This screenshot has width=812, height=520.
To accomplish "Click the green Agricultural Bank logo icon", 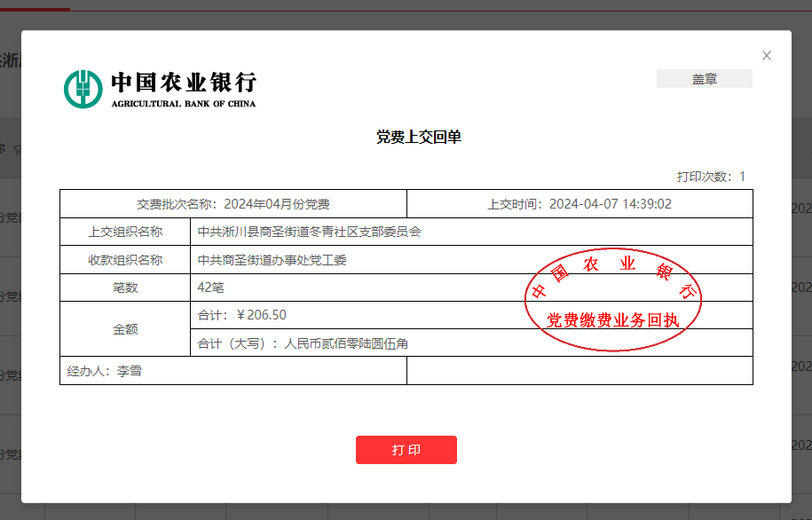I will [83, 89].
